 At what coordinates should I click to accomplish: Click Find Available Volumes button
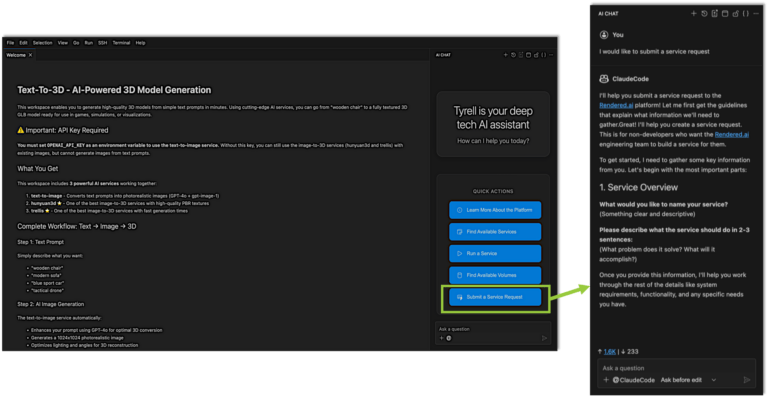click(495, 275)
